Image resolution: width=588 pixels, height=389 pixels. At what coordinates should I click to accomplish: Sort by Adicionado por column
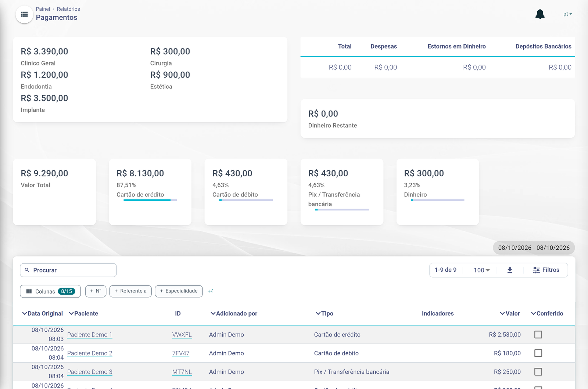[234, 313]
